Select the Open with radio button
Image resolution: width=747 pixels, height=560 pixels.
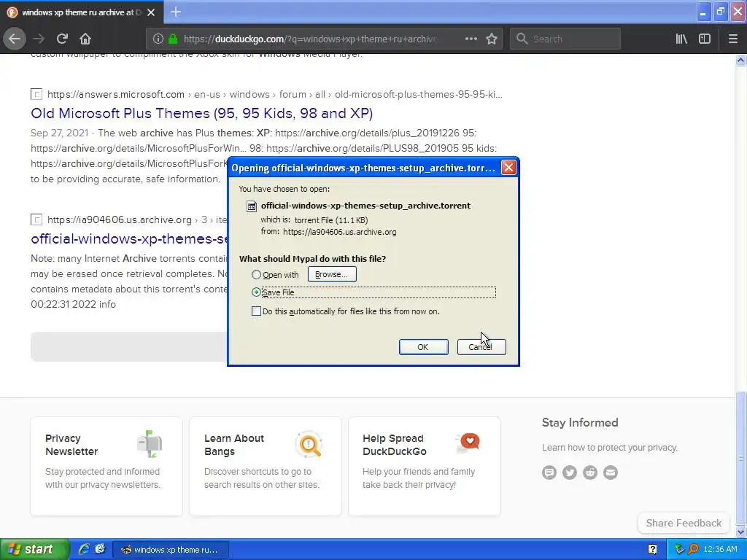(256, 275)
